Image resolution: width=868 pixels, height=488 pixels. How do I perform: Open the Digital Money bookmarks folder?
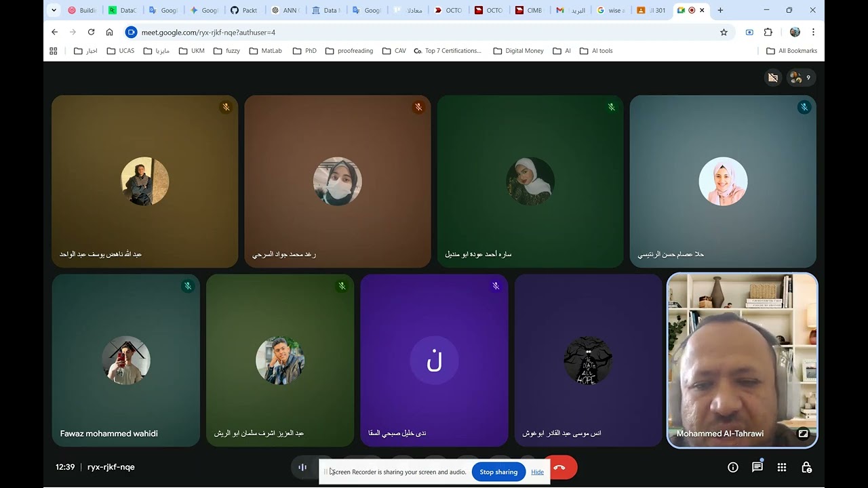[x=519, y=51]
